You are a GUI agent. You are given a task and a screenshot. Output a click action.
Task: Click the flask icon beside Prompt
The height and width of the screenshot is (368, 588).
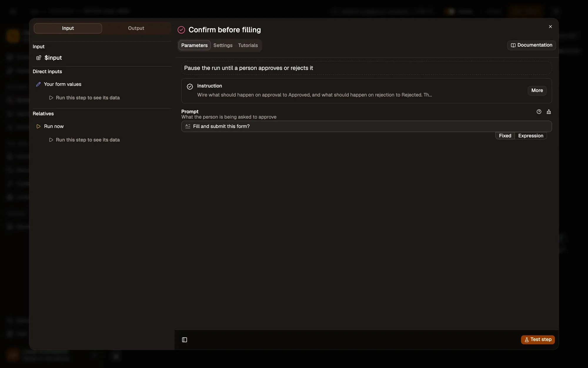click(x=549, y=112)
